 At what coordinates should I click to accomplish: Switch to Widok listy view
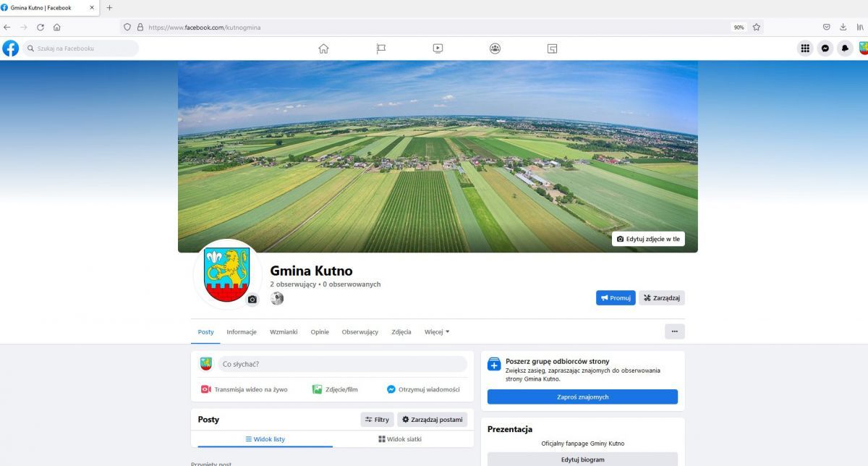click(x=265, y=439)
